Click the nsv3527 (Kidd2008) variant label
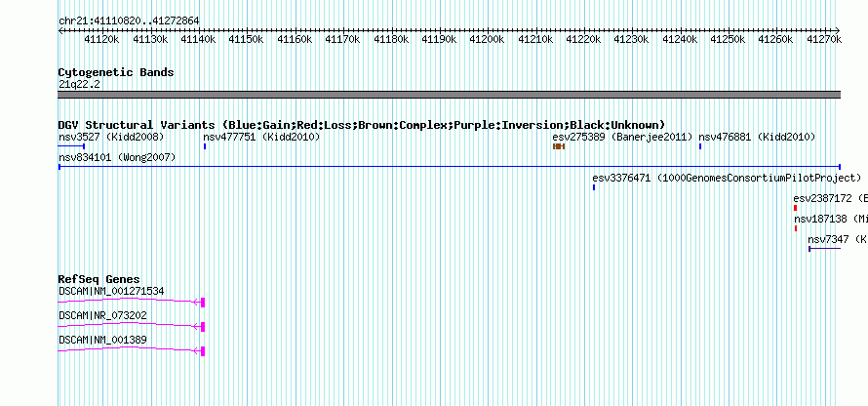Viewport: 868px width, 406px height. pyautogui.click(x=111, y=137)
